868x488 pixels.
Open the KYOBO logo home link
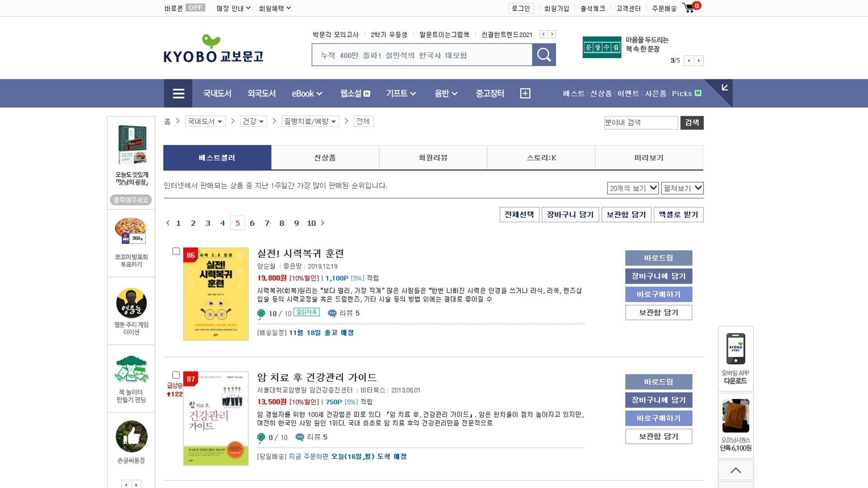pyautogui.click(x=213, y=49)
